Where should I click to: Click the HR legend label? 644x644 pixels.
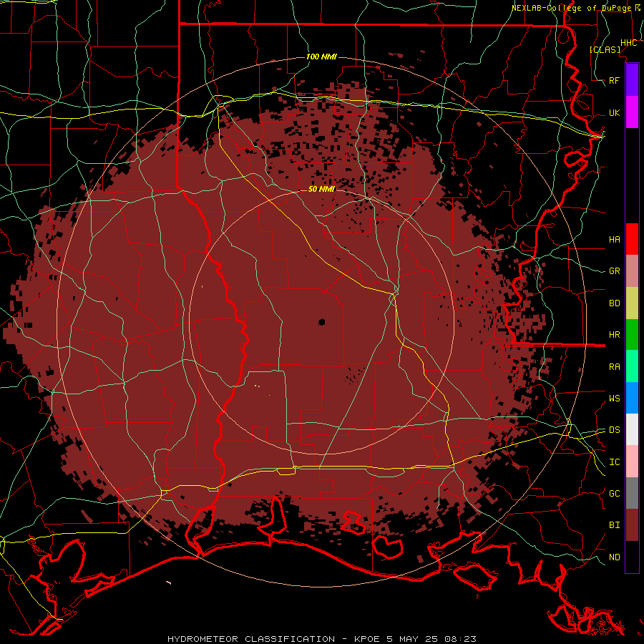[x=615, y=335]
